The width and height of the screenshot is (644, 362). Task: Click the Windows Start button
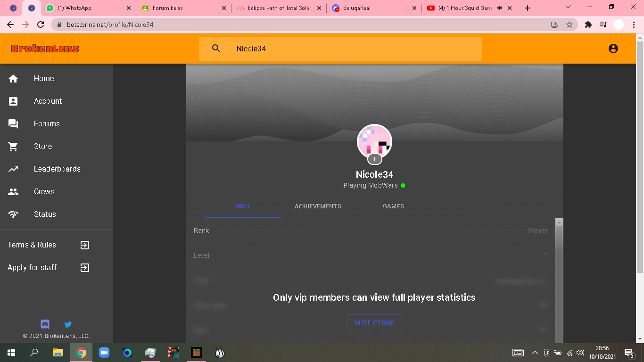point(11,353)
